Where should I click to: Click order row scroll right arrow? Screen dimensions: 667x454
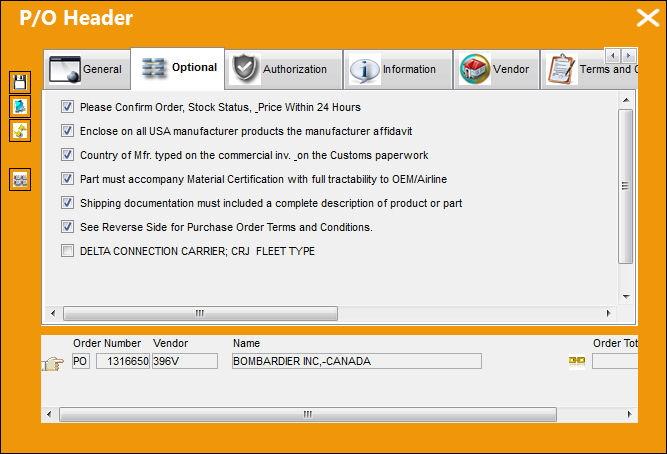coord(630,414)
